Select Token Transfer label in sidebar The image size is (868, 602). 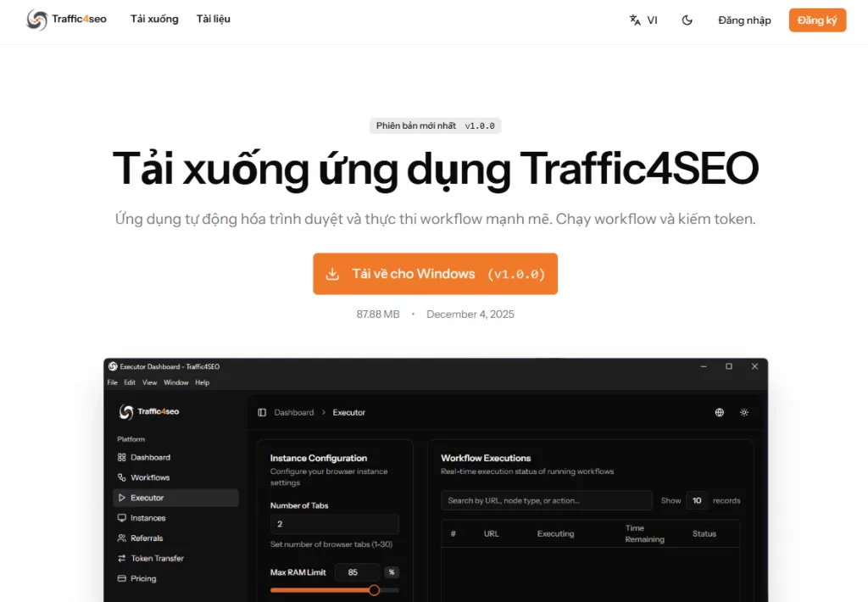point(157,558)
